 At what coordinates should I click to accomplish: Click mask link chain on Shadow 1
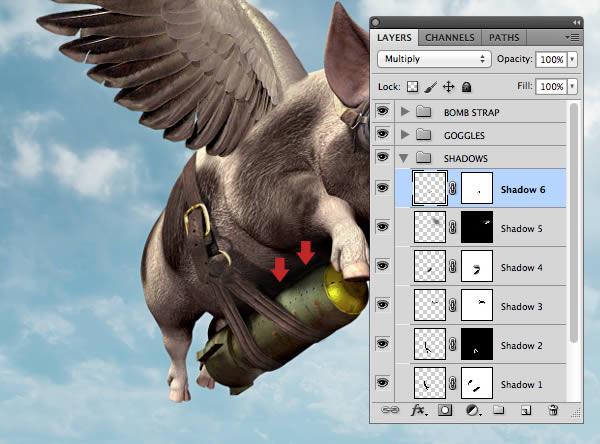[453, 384]
